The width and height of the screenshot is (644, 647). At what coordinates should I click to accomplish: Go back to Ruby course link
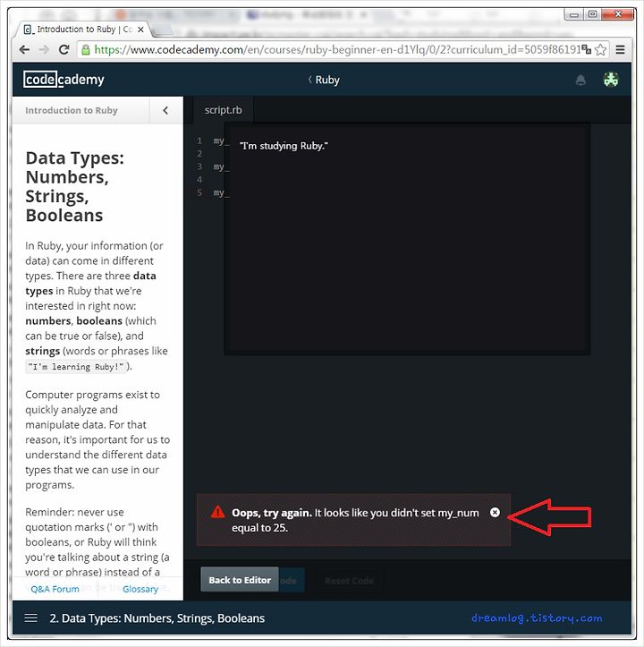[325, 80]
